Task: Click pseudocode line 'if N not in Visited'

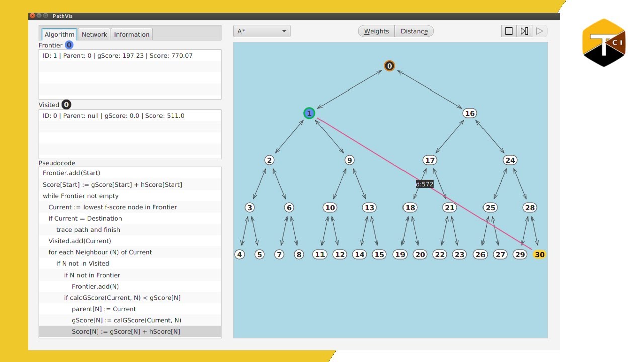Action: click(x=130, y=263)
